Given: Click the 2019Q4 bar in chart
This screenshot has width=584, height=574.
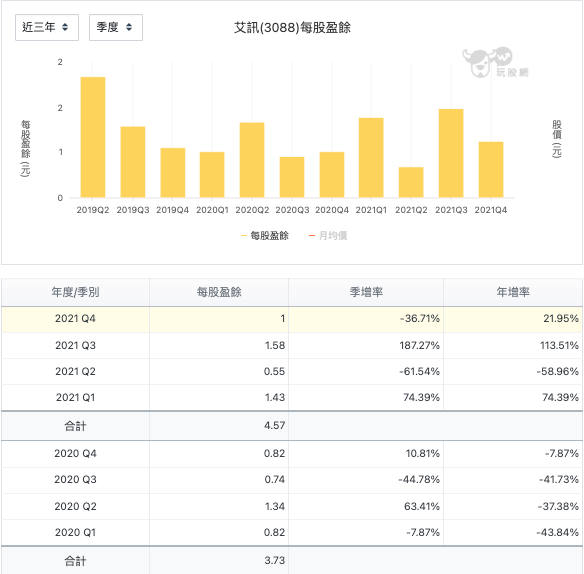Looking at the screenshot, I should (x=172, y=172).
